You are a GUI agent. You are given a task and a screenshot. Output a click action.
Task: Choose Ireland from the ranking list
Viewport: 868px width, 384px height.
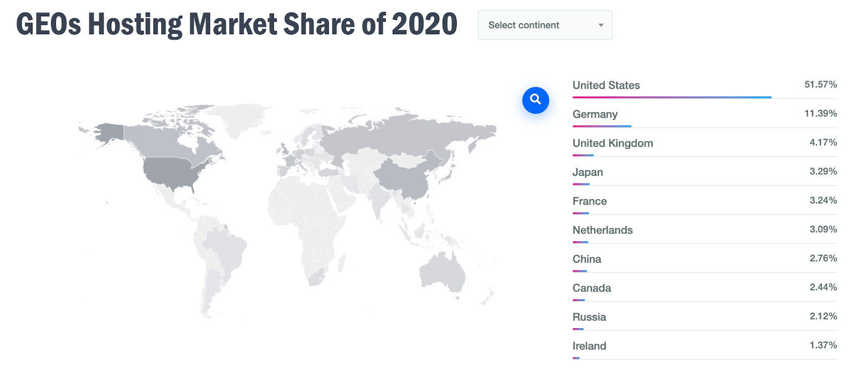pos(589,346)
